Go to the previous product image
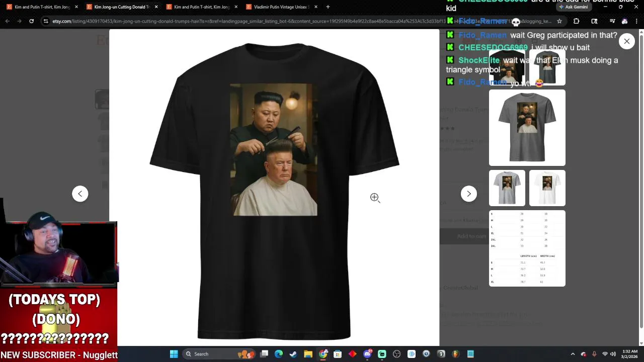The image size is (644, 362). [x=80, y=194]
